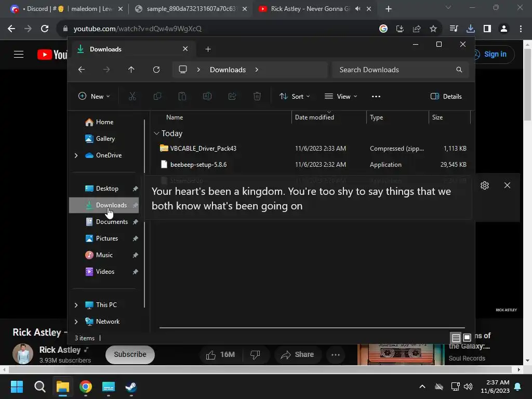Image resolution: width=532 pixels, height=399 pixels.
Task: Open the Sort dropdown menu
Action: pyautogui.click(x=295, y=96)
